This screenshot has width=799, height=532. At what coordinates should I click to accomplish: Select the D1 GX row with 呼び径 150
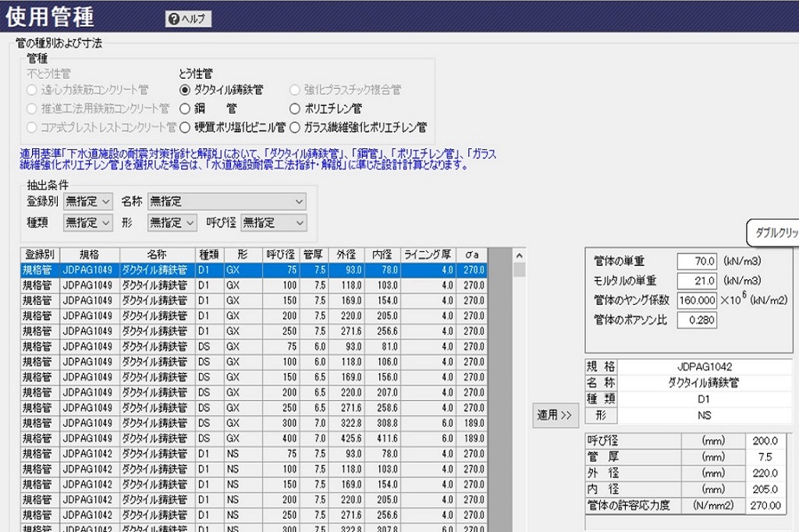coord(254,300)
